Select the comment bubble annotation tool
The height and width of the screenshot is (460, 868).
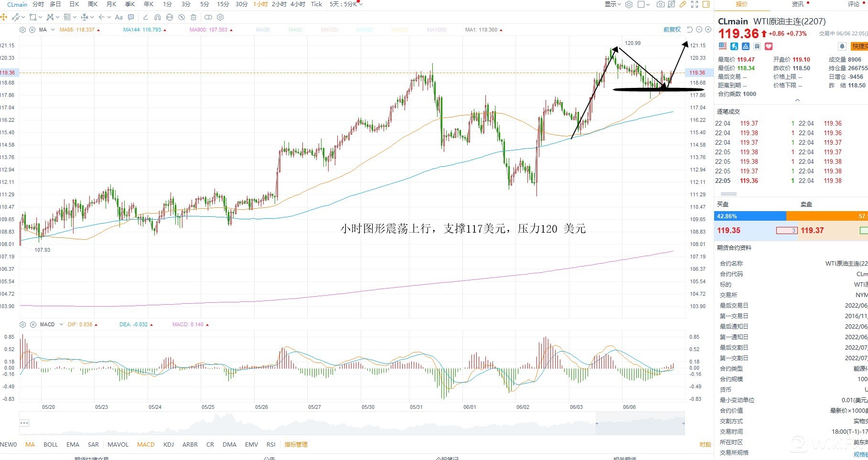(131, 17)
